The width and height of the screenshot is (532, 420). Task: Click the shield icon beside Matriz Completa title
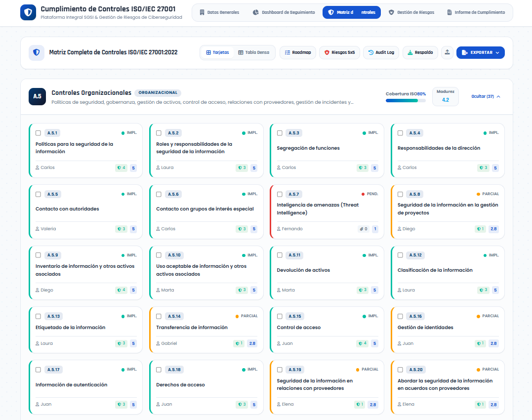36,52
